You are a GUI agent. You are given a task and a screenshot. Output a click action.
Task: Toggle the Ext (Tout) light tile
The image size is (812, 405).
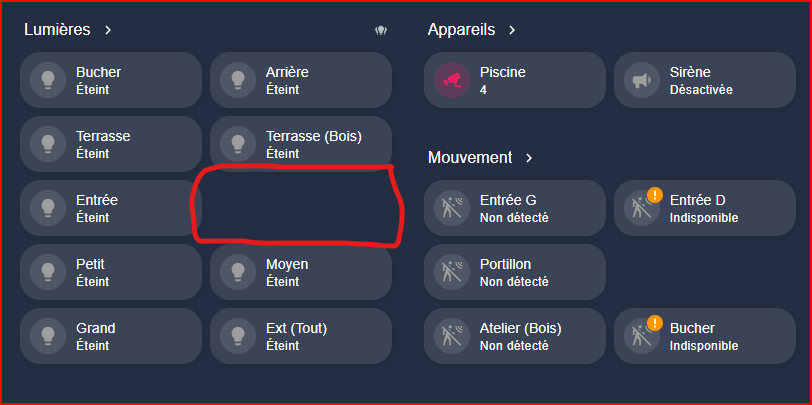pyautogui.click(x=301, y=336)
